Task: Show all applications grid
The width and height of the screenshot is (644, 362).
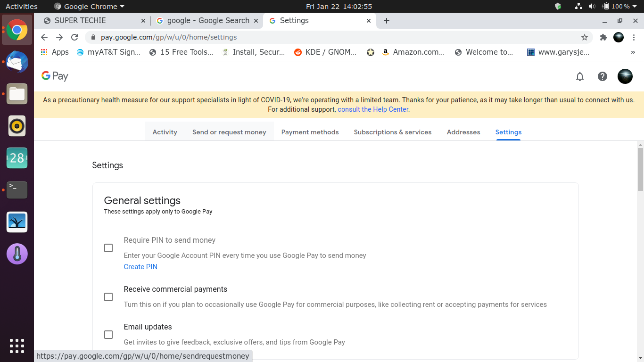Action: click(17, 346)
